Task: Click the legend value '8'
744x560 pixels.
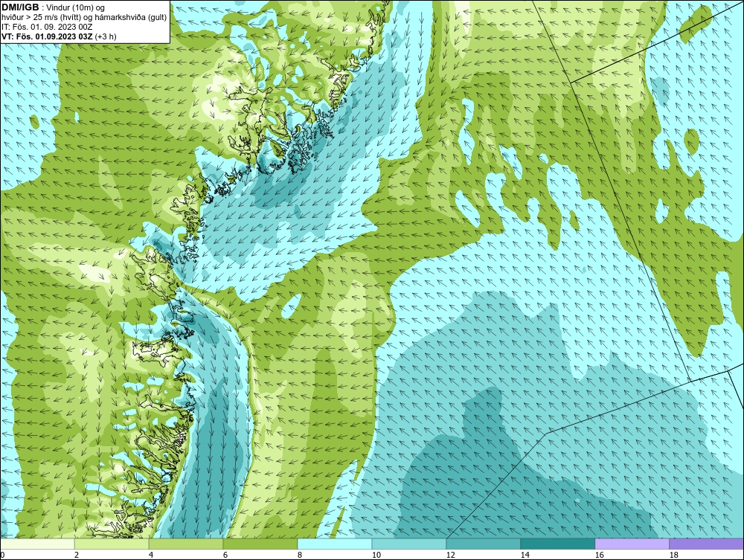Action: pyautogui.click(x=299, y=555)
